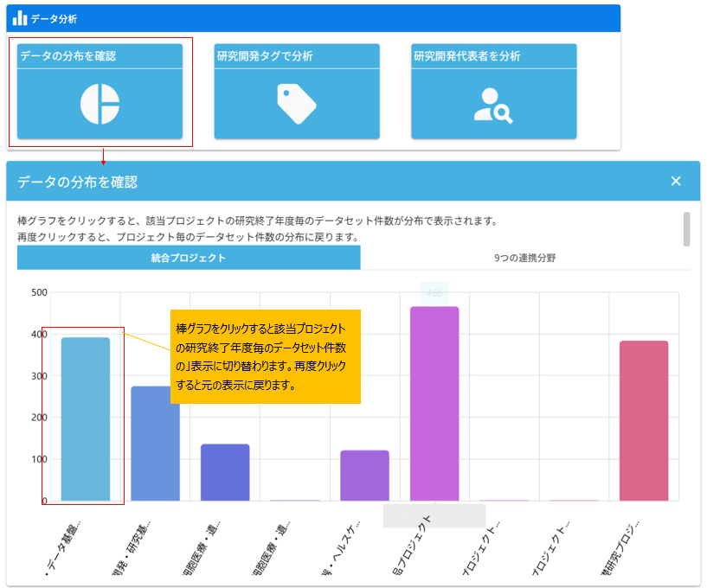Close the データの分布を確認 dialog with X
This screenshot has height=588, width=707.
[676, 181]
